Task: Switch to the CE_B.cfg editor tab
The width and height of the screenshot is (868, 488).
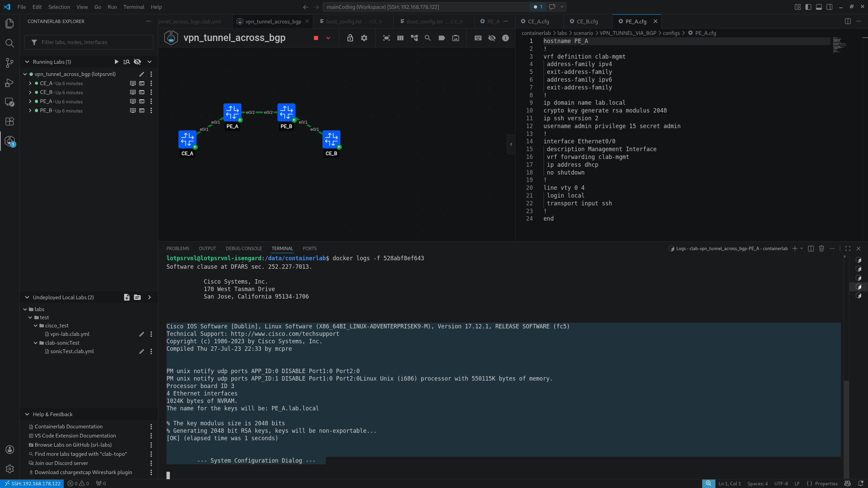Action: click(587, 21)
